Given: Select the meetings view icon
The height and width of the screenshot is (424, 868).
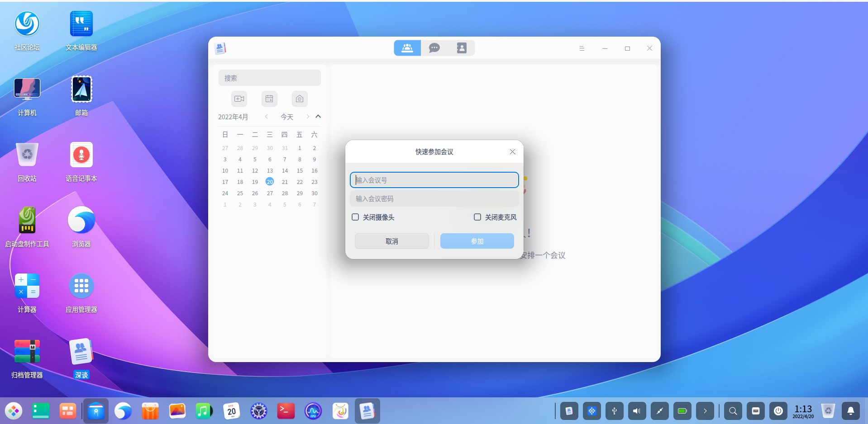Looking at the screenshot, I should point(407,48).
